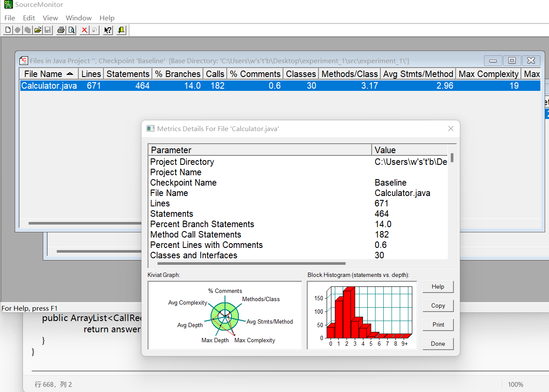Select the Classes and Interfaces row

click(x=299, y=255)
